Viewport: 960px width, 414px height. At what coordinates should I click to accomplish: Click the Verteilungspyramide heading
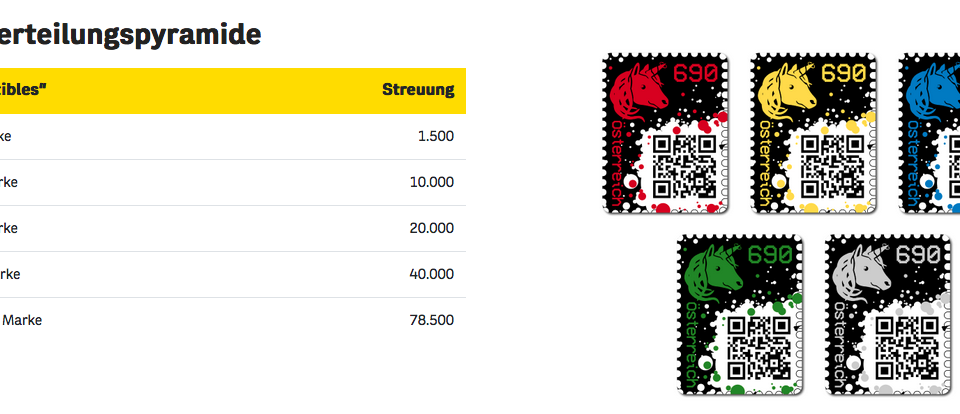(130, 35)
